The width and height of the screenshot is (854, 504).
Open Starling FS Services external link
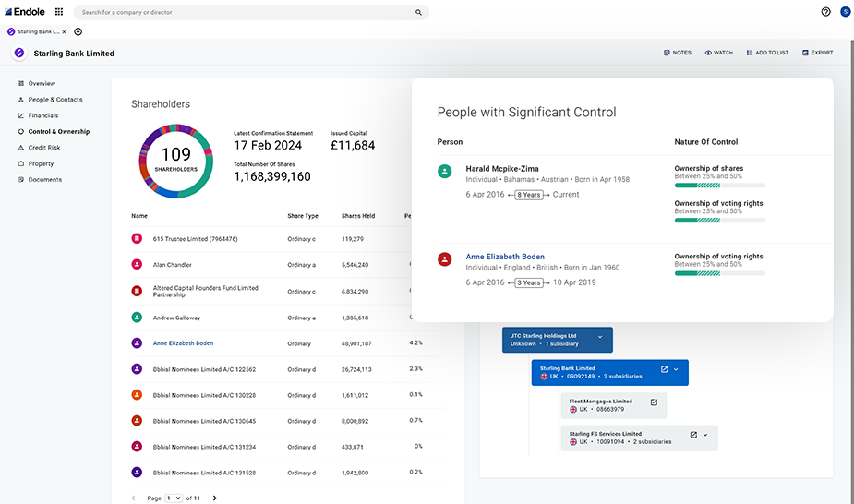click(693, 435)
